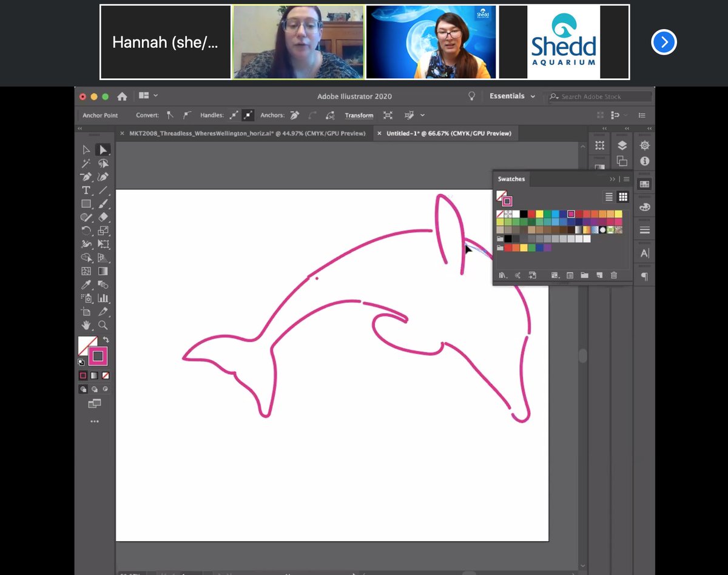Delete the selected swatch with trash icon

point(614,275)
